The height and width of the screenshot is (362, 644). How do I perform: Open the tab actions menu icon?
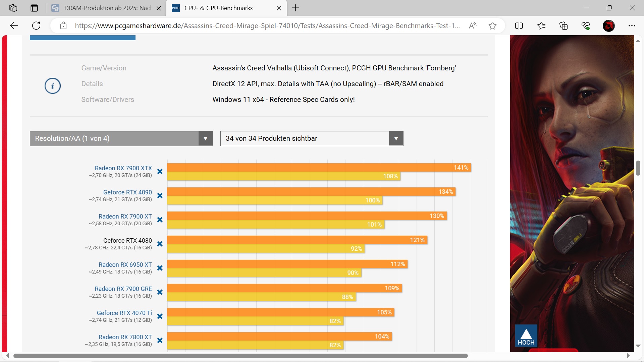[x=34, y=8]
